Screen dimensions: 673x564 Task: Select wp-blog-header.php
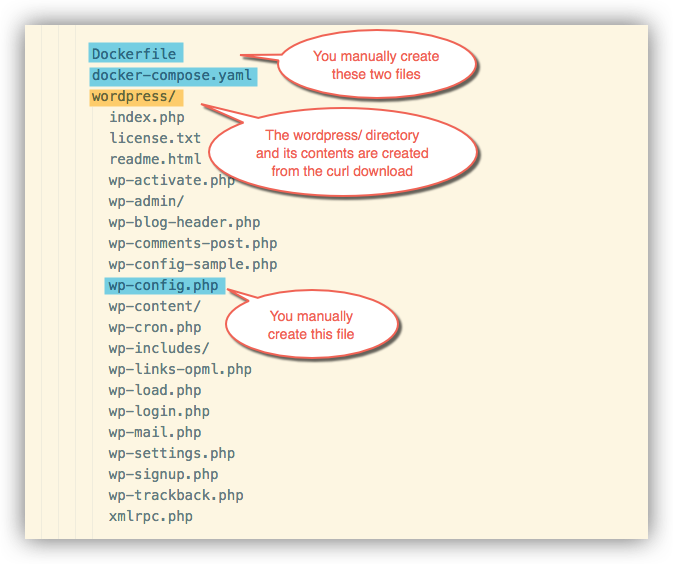click(184, 222)
